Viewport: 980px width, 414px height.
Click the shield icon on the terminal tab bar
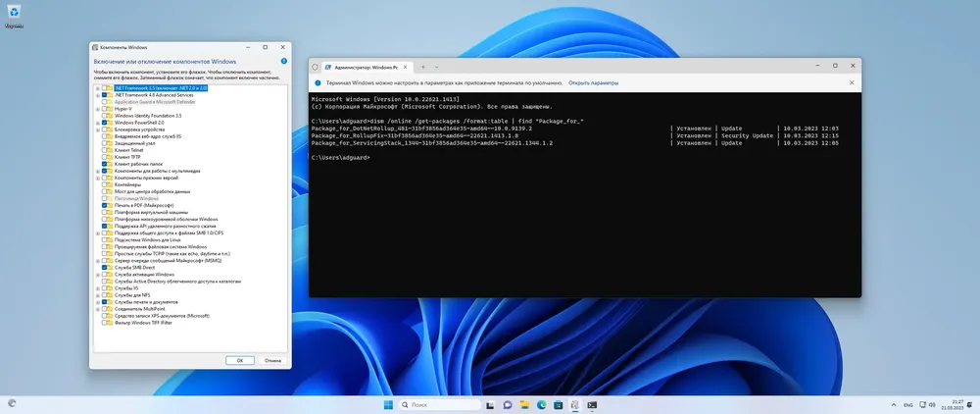[x=316, y=67]
